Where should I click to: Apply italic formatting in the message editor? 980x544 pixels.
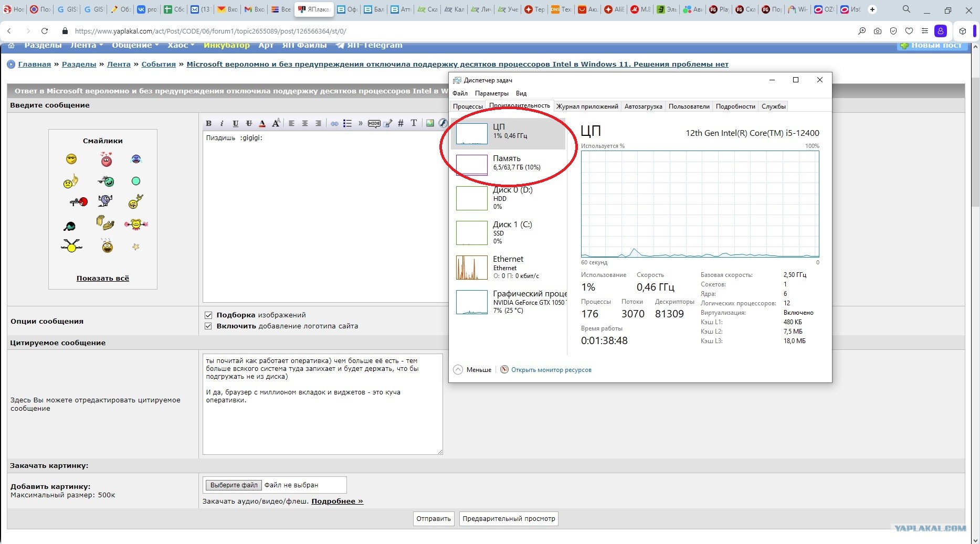pyautogui.click(x=222, y=123)
